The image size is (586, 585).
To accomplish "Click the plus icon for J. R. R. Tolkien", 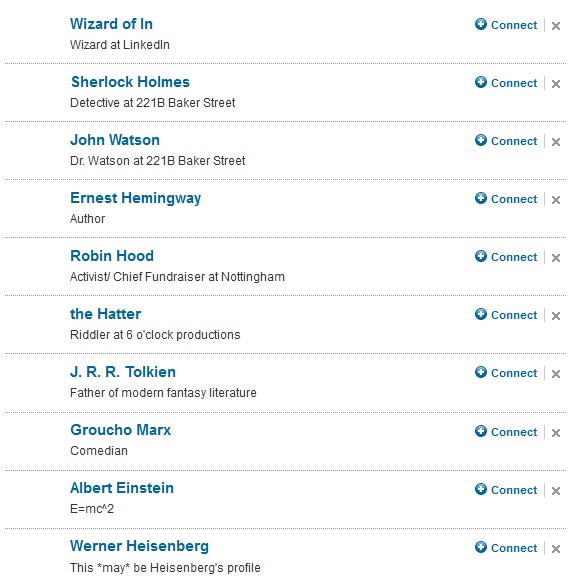I will click(x=481, y=372).
